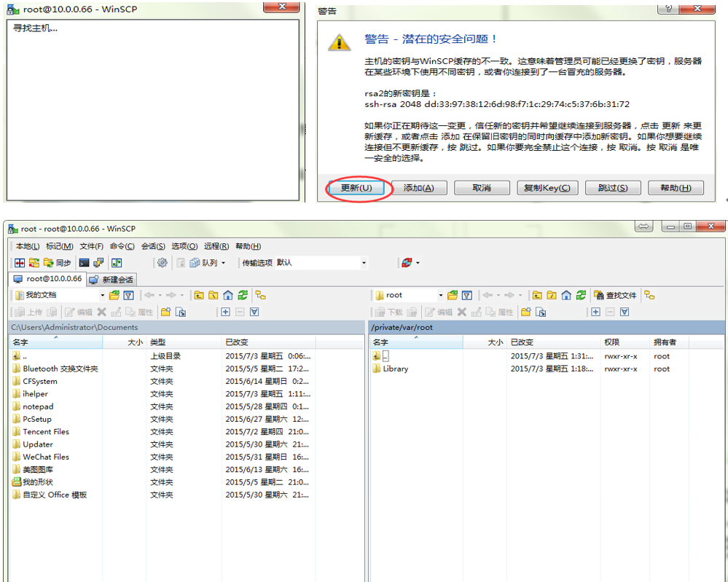The image size is (728, 582).
Task: Go to local home directory icon
Action: tap(228, 295)
